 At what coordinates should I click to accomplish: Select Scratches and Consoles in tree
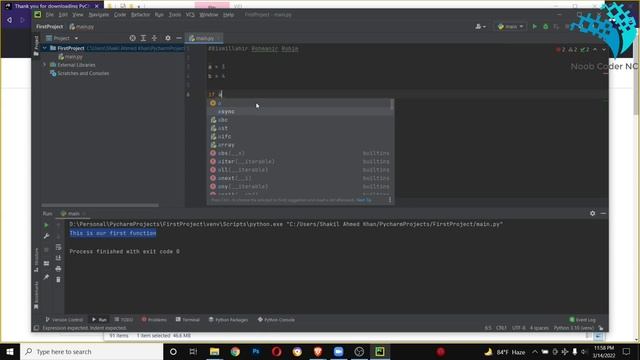(x=80, y=73)
